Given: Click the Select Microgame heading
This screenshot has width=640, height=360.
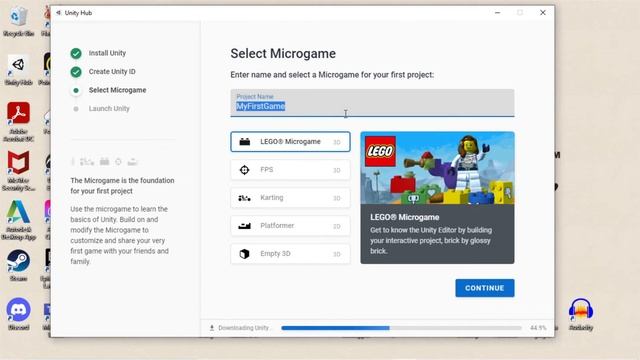Looking at the screenshot, I should (283, 53).
